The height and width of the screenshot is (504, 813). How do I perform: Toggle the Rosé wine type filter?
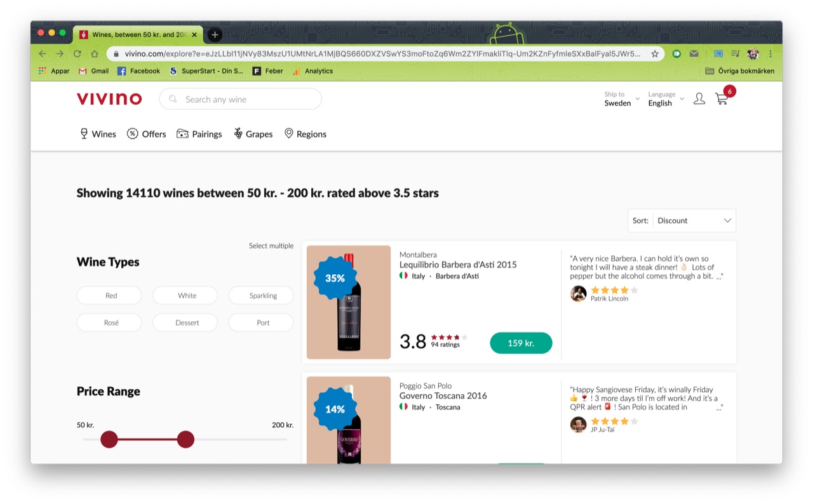click(109, 322)
